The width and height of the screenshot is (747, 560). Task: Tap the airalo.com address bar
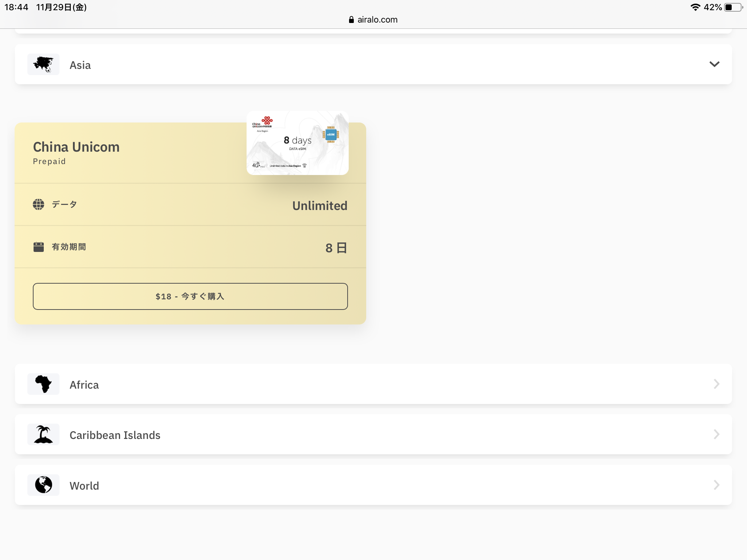[373, 20]
